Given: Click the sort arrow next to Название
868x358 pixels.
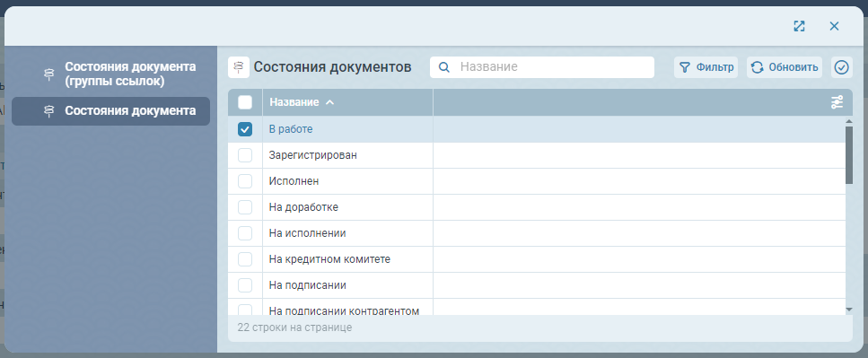Looking at the screenshot, I should 330,102.
